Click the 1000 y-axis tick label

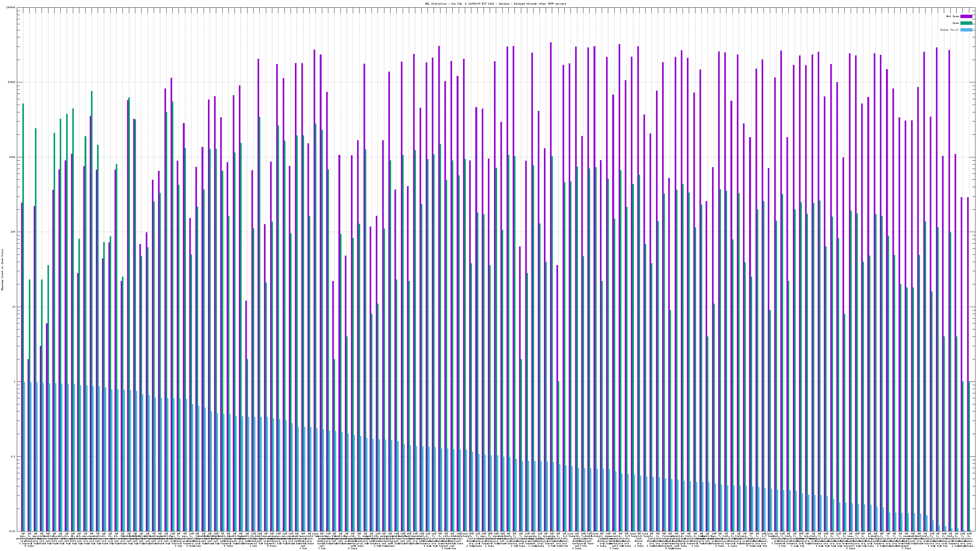(x=13, y=157)
